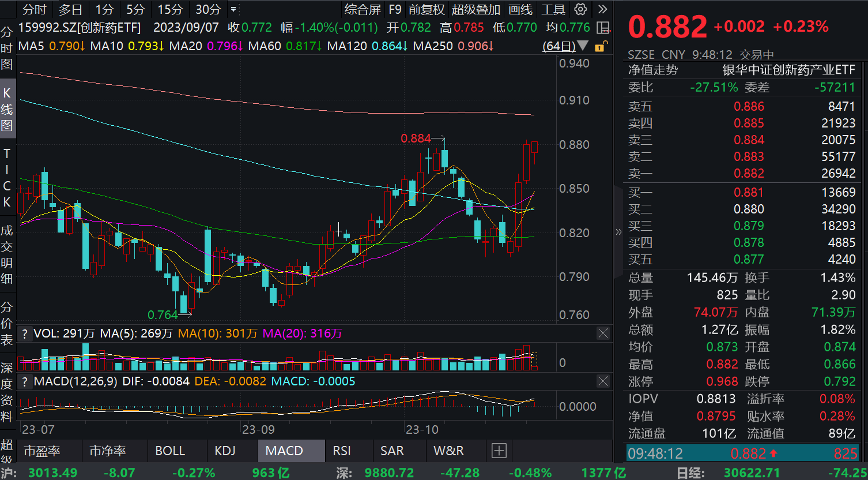This screenshot has height=480, width=868.
Task: Click the 深 index 9880.72 in status bar
Action: [389, 472]
